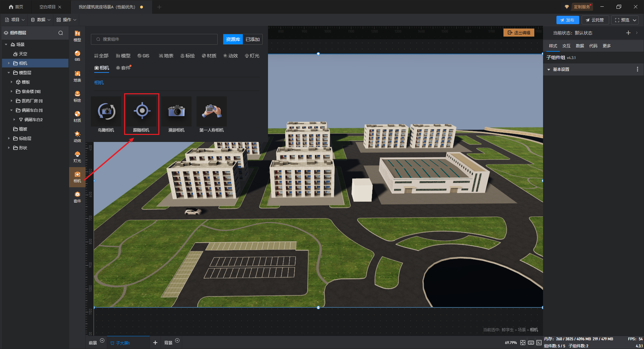
Task: Select the 漫游相机 roaming camera component
Action: (176, 115)
